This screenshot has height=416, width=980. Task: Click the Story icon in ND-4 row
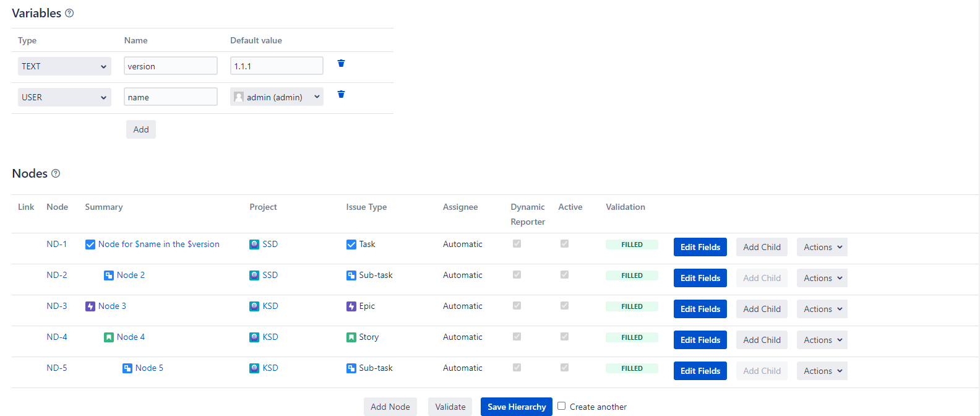click(x=351, y=337)
